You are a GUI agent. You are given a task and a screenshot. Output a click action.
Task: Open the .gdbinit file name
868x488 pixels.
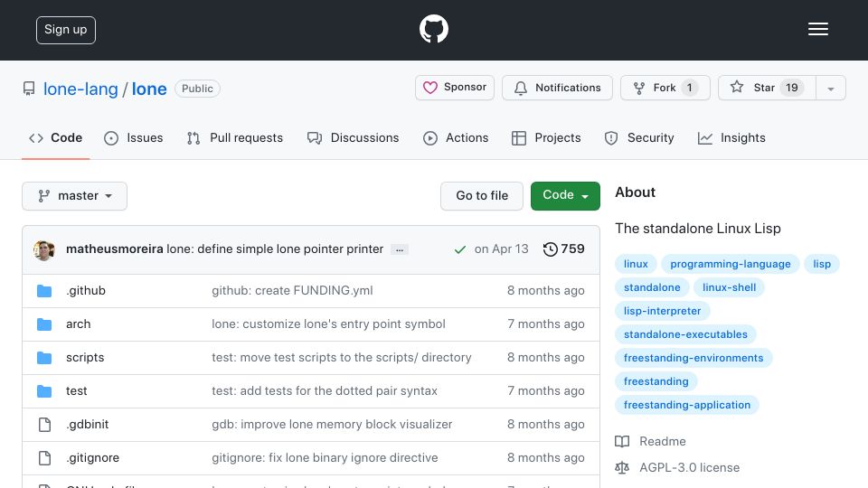coord(87,425)
